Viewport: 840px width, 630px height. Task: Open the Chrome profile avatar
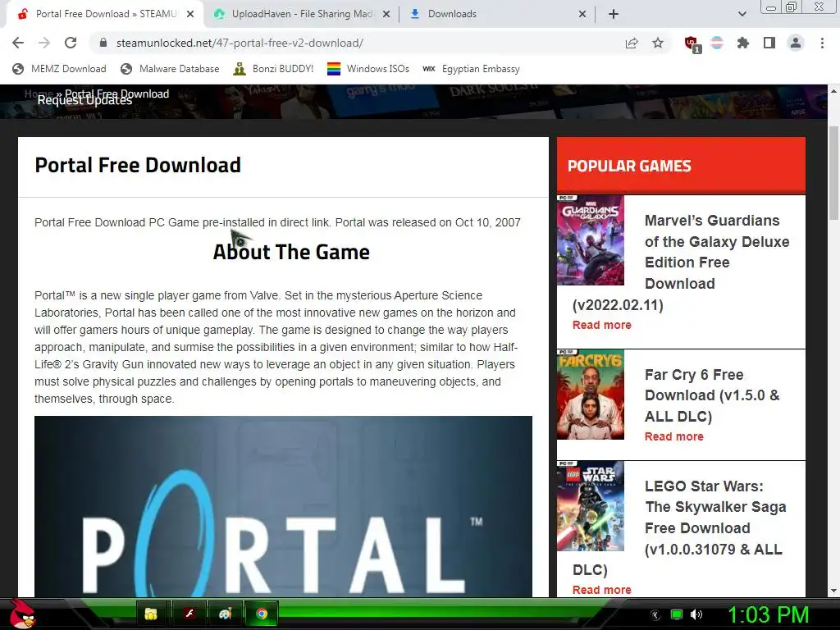click(x=796, y=43)
